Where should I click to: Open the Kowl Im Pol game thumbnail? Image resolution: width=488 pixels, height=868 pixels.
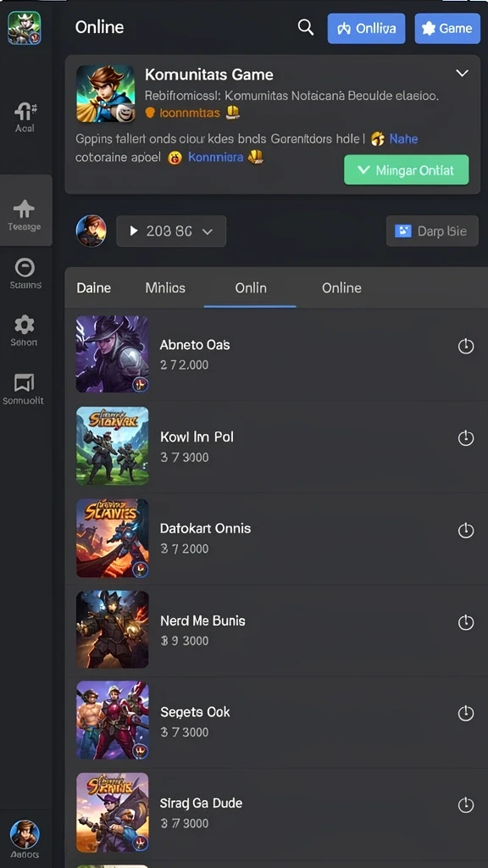point(113,446)
